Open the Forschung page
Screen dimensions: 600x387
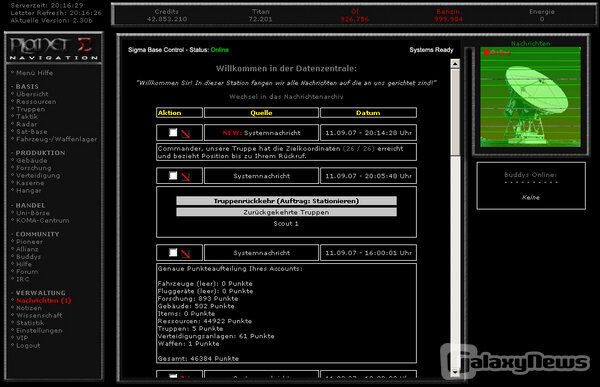[33, 168]
